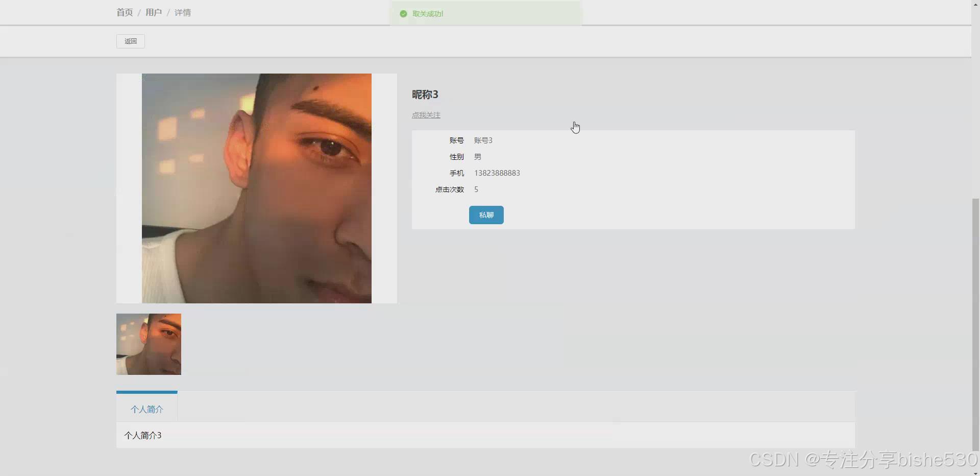This screenshot has height=476, width=980.
Task: Select the 性别 label
Action: [457, 157]
